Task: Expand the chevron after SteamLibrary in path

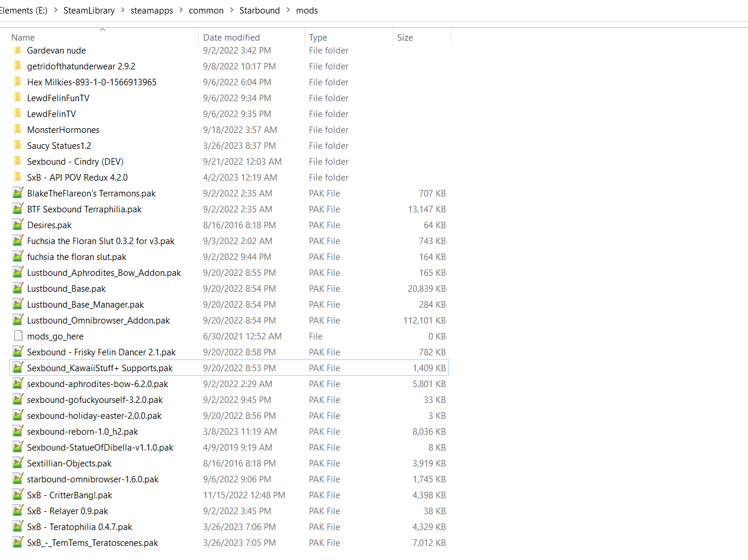Action: coord(123,10)
